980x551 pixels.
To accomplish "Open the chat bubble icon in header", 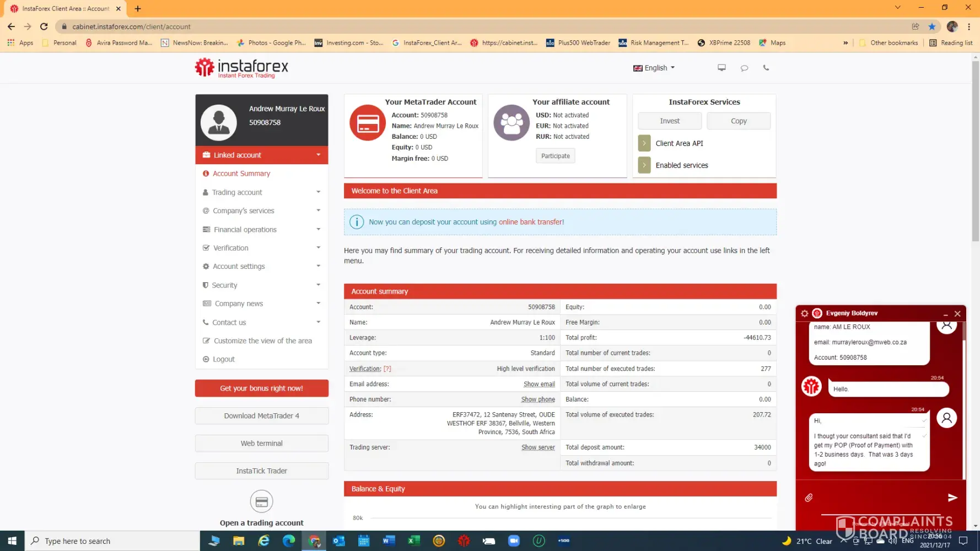I will pos(744,68).
